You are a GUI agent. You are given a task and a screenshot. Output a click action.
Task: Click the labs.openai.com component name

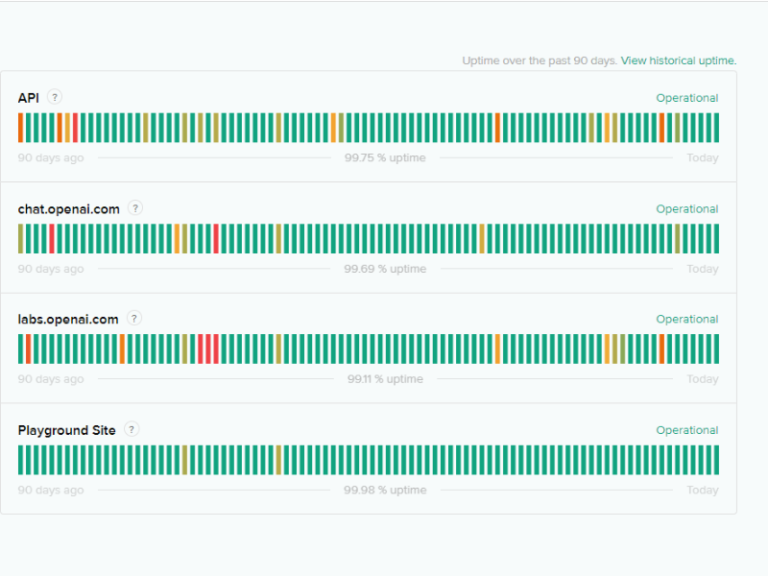[68, 319]
